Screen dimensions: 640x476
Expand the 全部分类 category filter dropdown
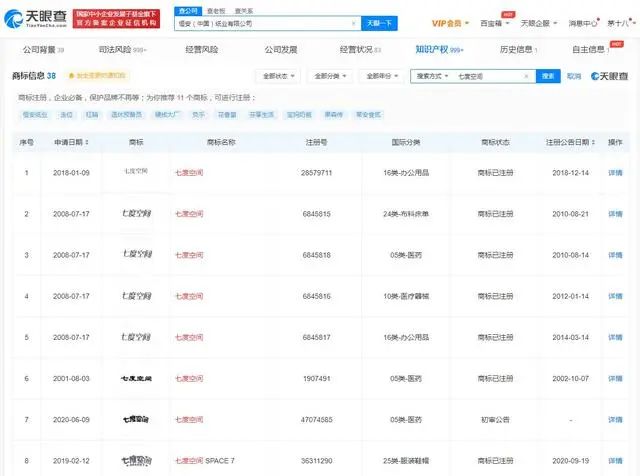point(329,76)
